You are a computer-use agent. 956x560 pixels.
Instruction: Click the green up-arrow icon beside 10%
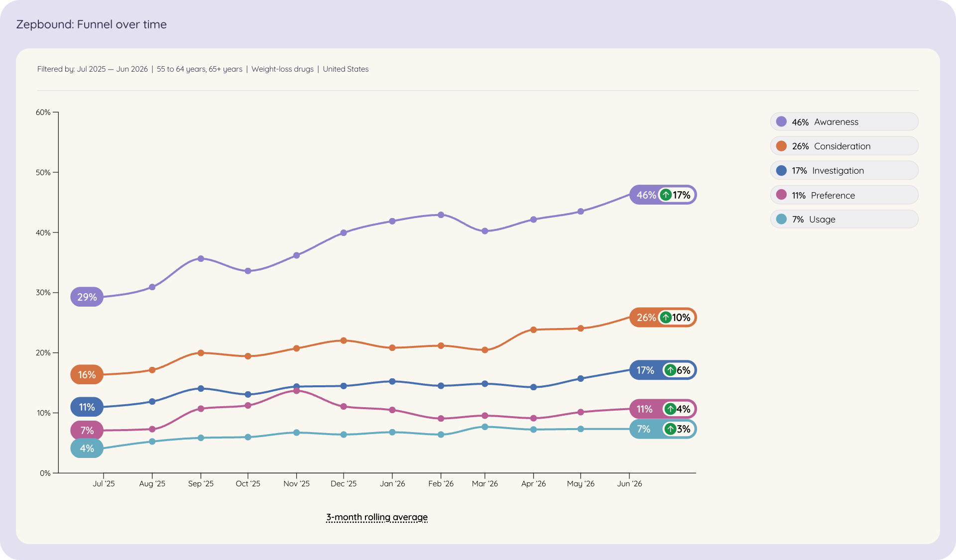(666, 318)
